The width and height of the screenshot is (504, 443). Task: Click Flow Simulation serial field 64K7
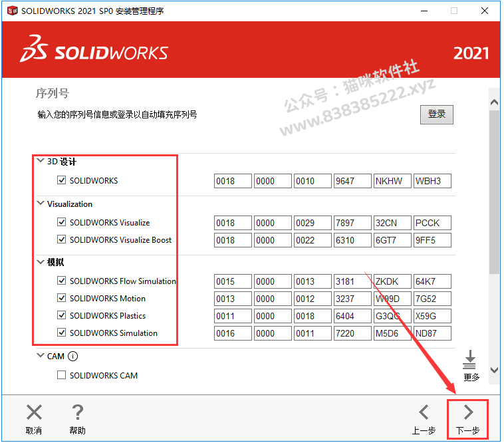click(x=433, y=281)
